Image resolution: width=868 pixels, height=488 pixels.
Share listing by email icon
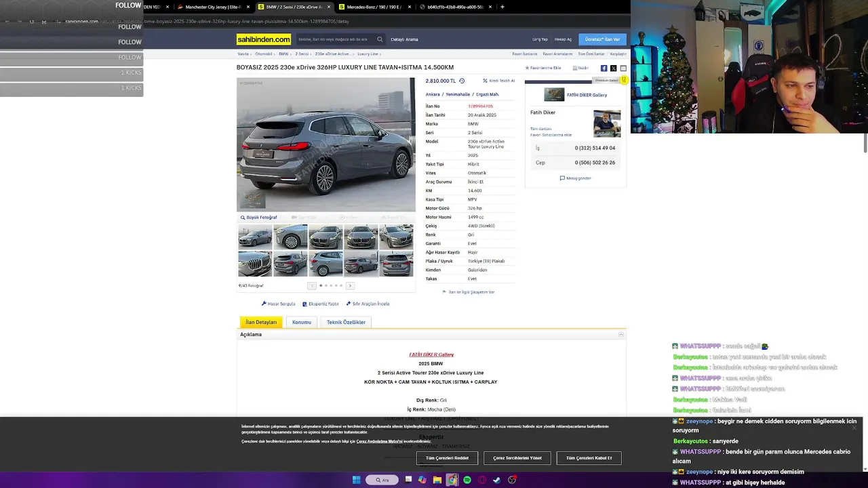(x=623, y=68)
